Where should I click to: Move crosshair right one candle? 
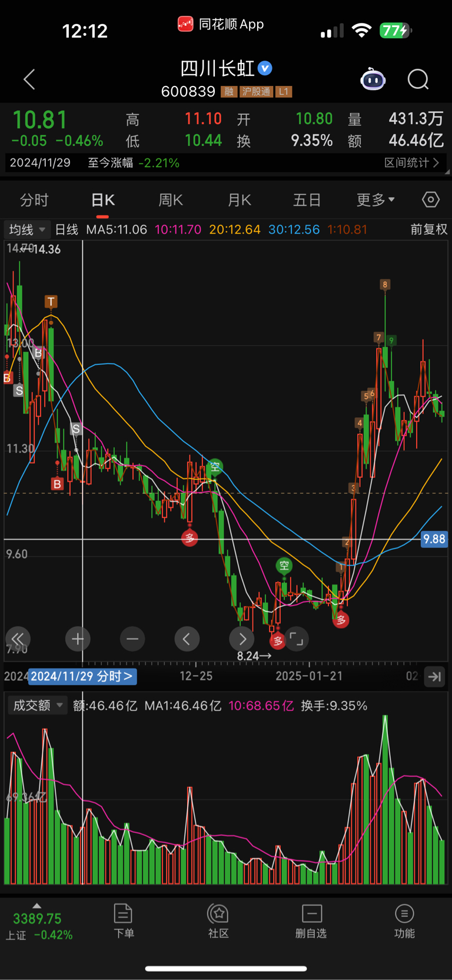[242, 639]
